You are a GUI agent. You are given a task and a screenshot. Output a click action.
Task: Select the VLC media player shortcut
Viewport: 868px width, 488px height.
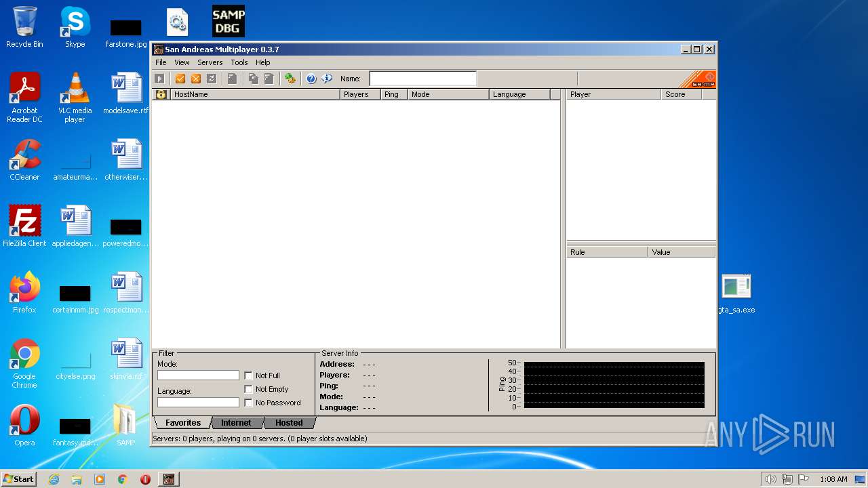[75, 98]
